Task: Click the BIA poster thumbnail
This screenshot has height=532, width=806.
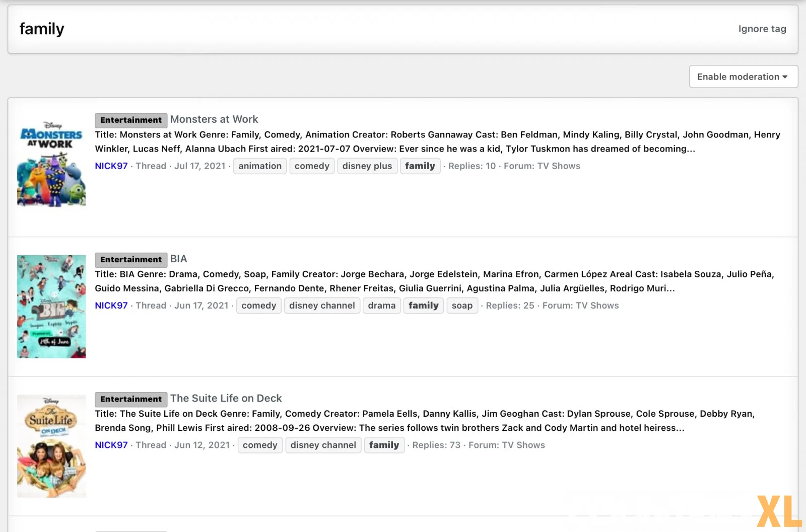Action: pos(51,307)
